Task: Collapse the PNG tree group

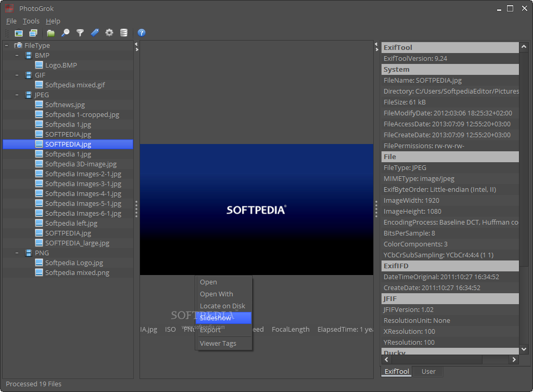Action: (17, 253)
